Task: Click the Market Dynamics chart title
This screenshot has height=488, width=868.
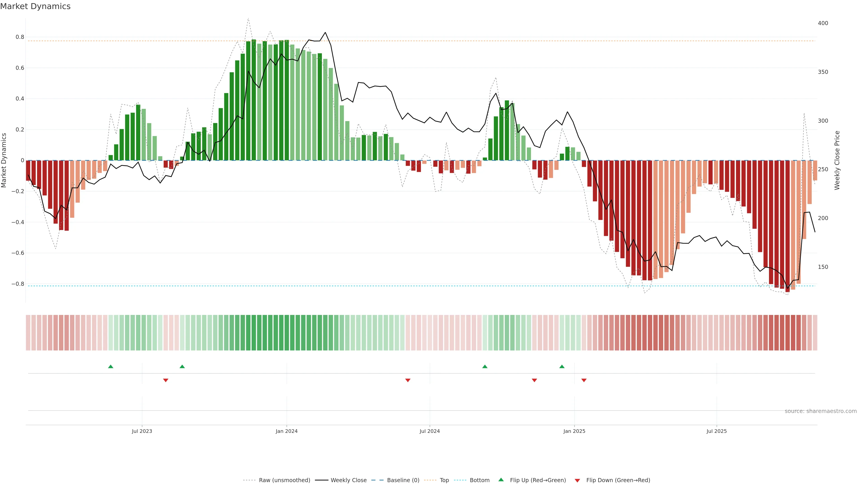Action: click(35, 6)
